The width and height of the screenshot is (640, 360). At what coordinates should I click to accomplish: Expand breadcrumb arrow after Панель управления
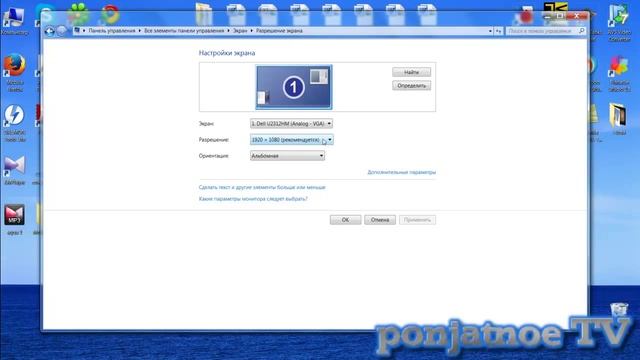[140, 31]
